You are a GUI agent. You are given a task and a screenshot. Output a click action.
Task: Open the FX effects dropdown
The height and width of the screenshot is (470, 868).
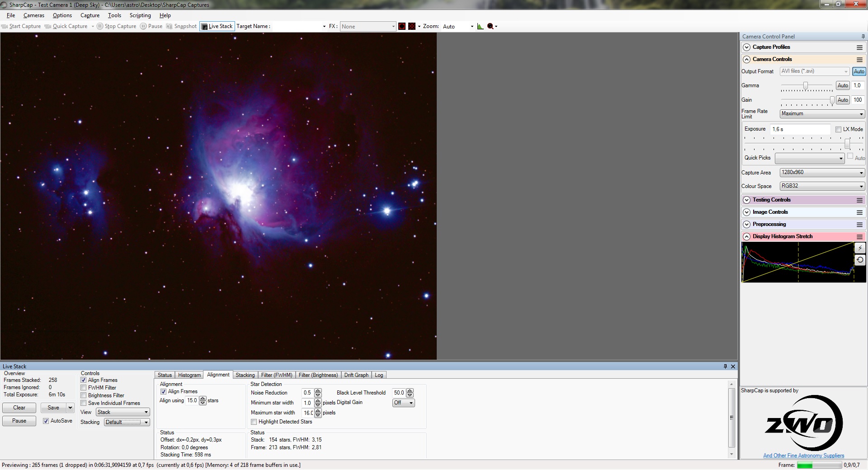(x=368, y=27)
